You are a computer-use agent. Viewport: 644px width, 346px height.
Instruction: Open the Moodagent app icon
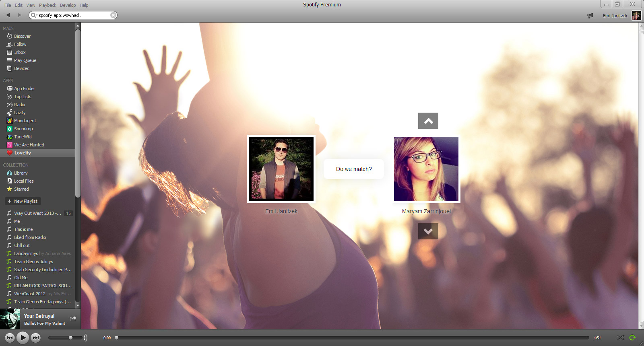coord(10,121)
